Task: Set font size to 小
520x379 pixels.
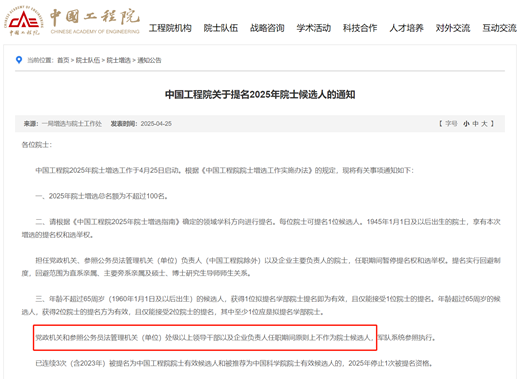Action: (x=466, y=124)
